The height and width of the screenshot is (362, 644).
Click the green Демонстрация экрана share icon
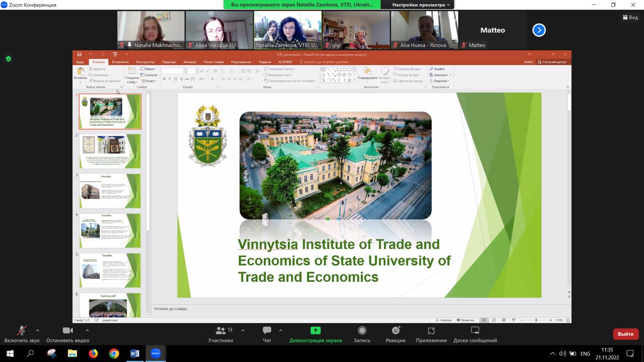pos(315,330)
